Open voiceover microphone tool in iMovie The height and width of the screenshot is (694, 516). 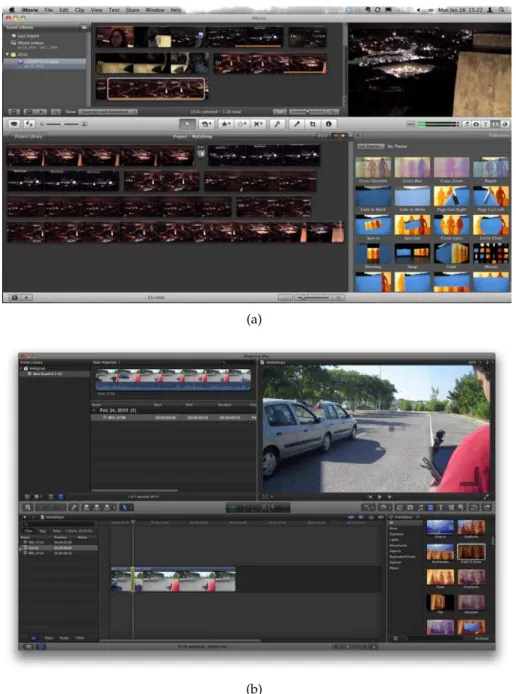click(297, 124)
